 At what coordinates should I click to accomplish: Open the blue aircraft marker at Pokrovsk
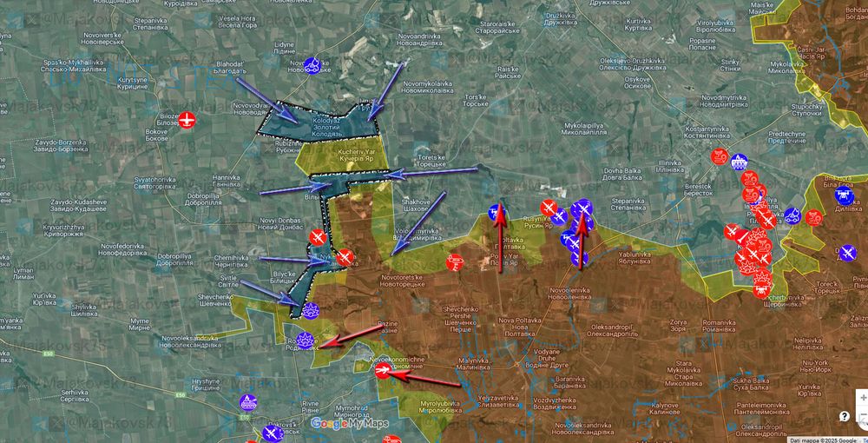click(271, 433)
